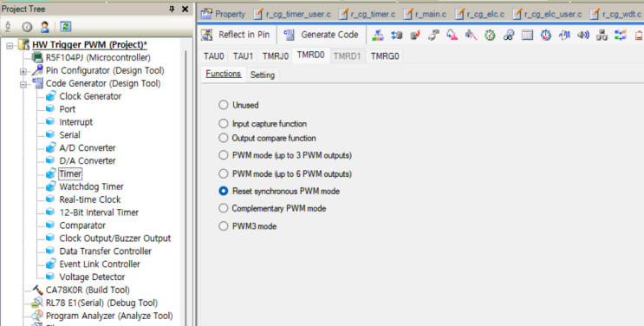
Task: Select RL78 E1(Serial) (Debug Tool) node
Action: tap(101, 303)
